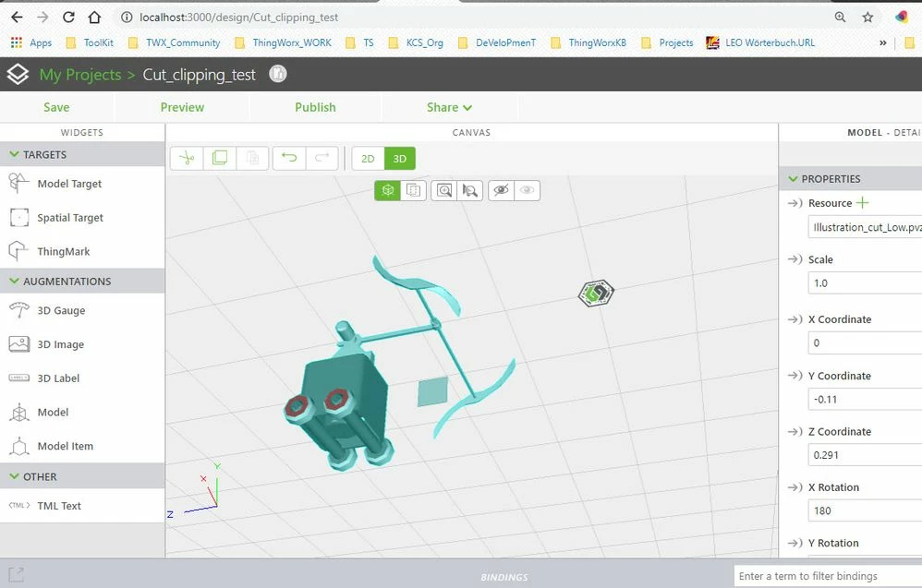
Task: Click the Y Rotation binding arrow icon
Action: pyautogui.click(x=795, y=544)
